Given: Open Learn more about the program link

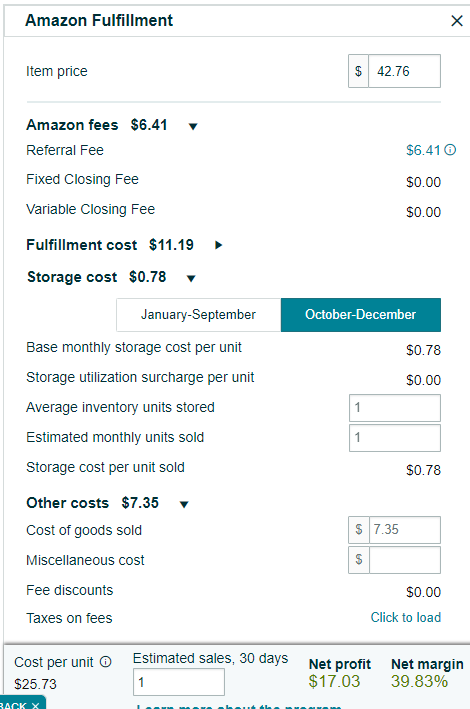Looking at the screenshot, I should click(239, 706).
